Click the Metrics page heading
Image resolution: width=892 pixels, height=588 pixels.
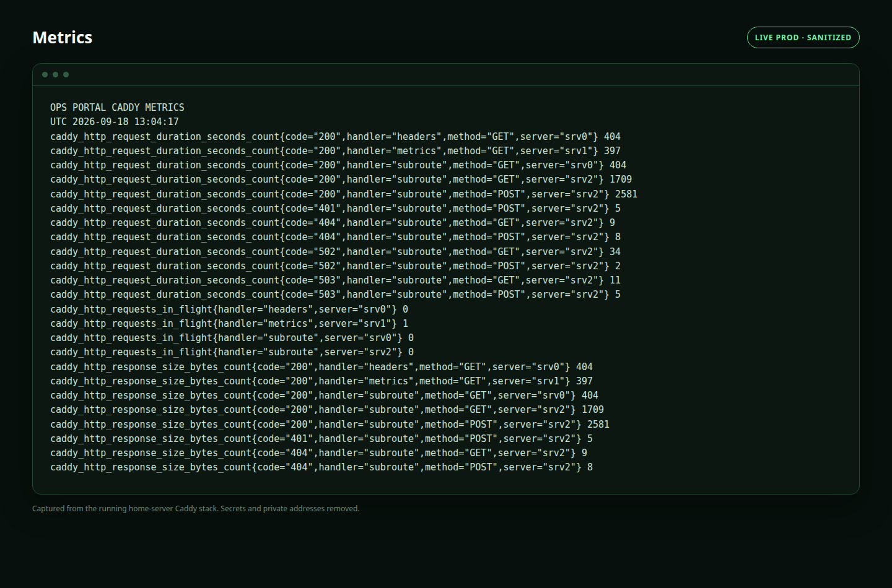tap(62, 38)
